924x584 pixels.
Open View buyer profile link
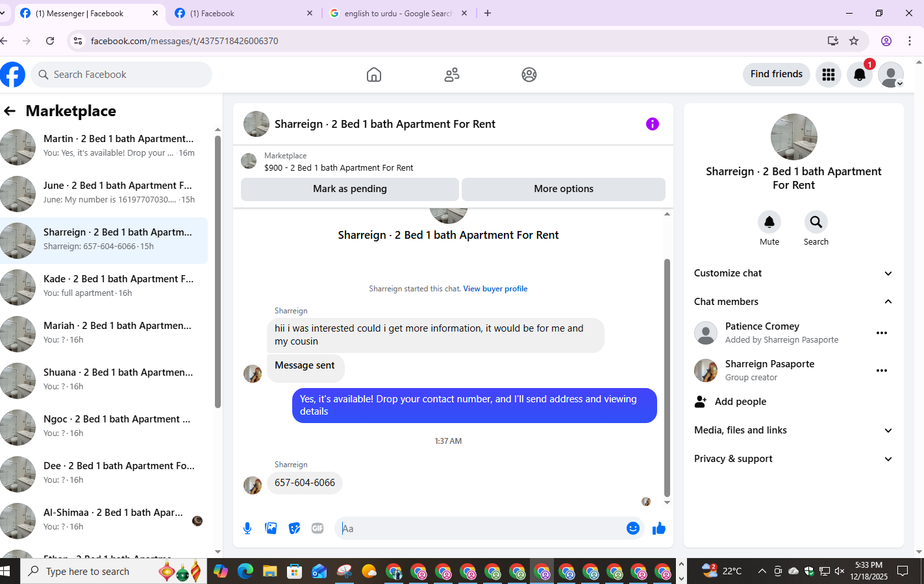(495, 289)
